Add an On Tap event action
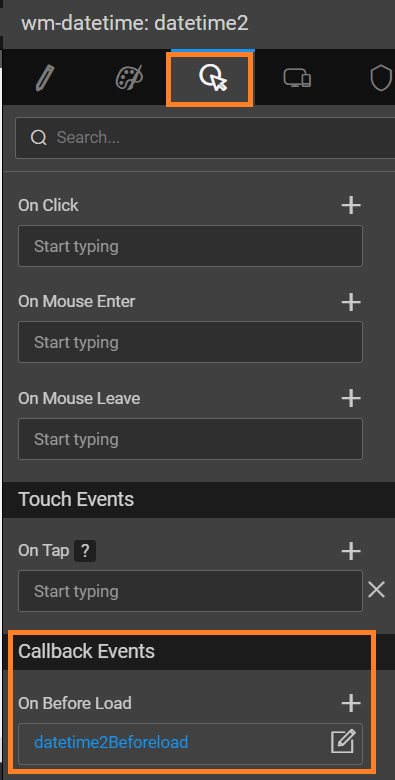395x780 pixels. coord(351,551)
